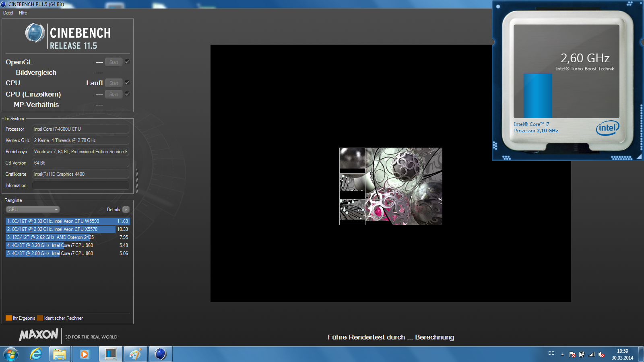Click Start button for CPU test
Screen dimensions: 644x362
(114, 83)
